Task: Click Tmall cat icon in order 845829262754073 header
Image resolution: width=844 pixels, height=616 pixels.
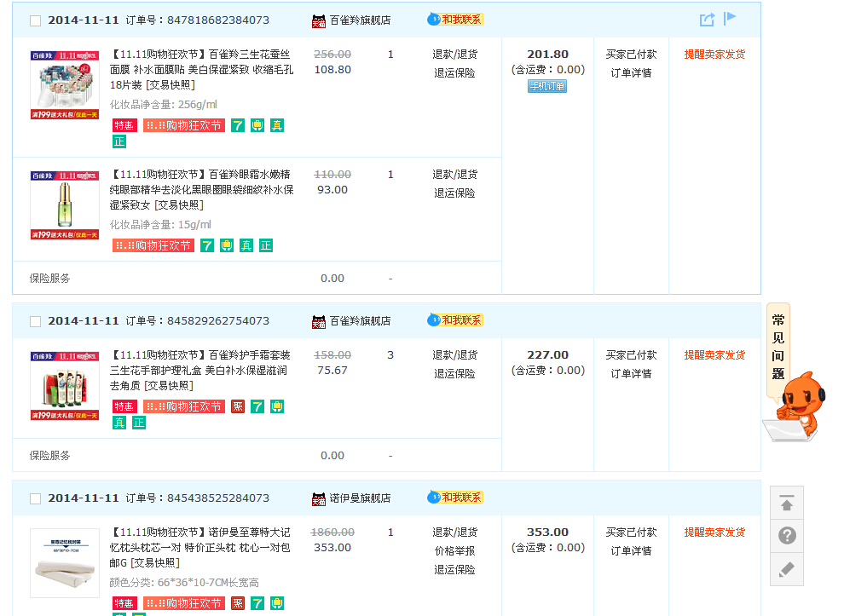Action: point(319,322)
